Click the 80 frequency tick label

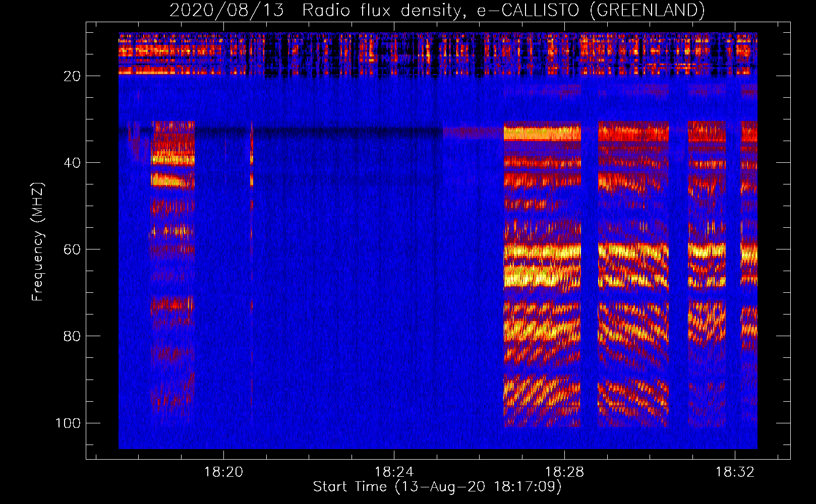click(x=72, y=336)
